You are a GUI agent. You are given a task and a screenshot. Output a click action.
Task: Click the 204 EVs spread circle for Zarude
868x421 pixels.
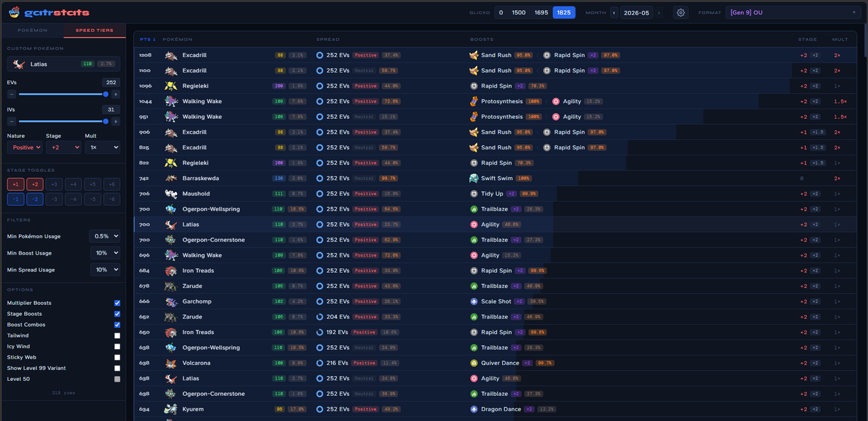tap(320, 317)
